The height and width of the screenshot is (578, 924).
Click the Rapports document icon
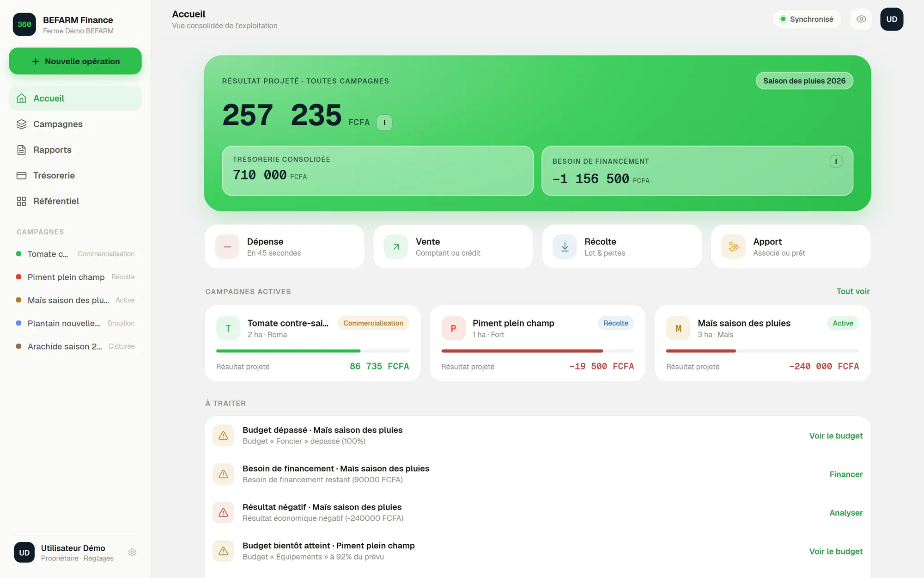click(x=21, y=150)
